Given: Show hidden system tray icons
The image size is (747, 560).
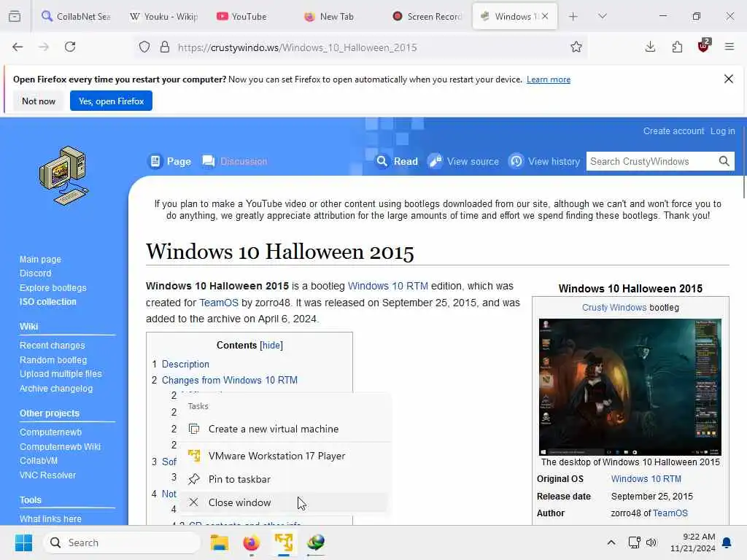Looking at the screenshot, I should 611,542.
